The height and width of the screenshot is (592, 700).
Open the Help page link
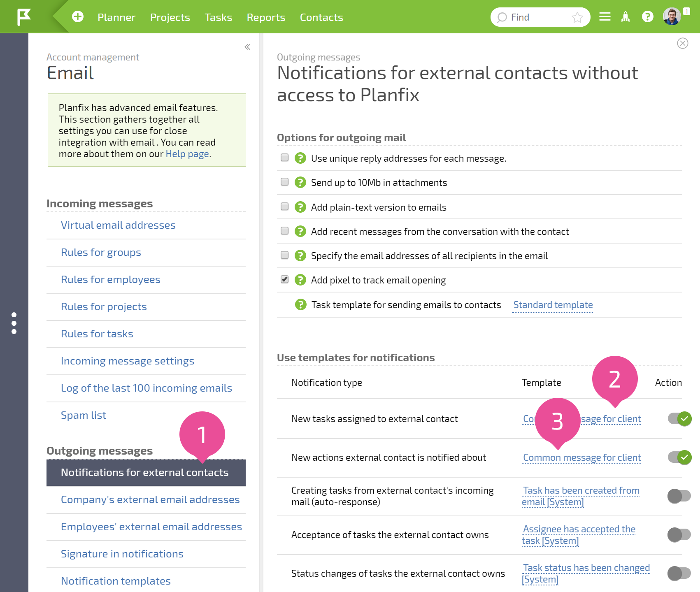tap(187, 154)
